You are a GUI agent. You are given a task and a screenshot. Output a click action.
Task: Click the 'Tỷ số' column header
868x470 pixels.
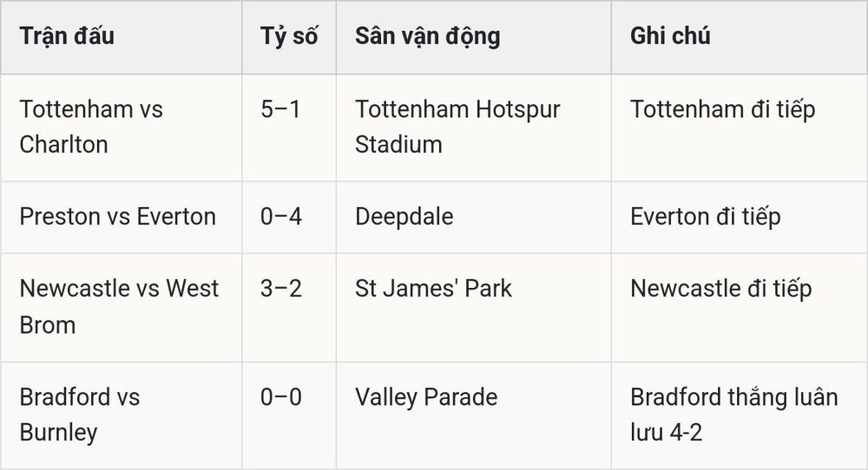(289, 36)
